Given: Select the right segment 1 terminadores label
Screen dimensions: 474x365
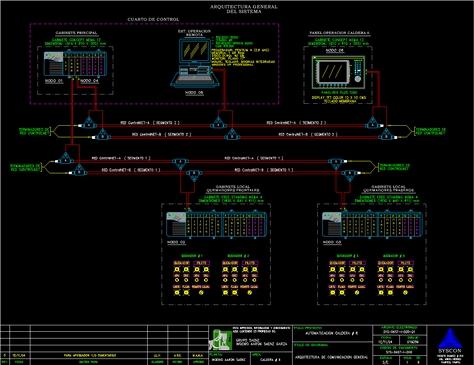Looking at the screenshot, I should 395,167.
